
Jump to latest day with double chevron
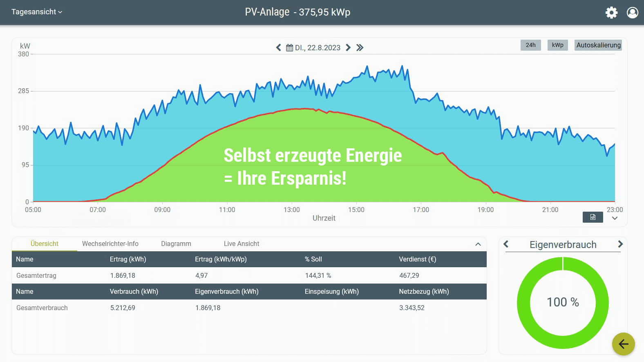[360, 48]
